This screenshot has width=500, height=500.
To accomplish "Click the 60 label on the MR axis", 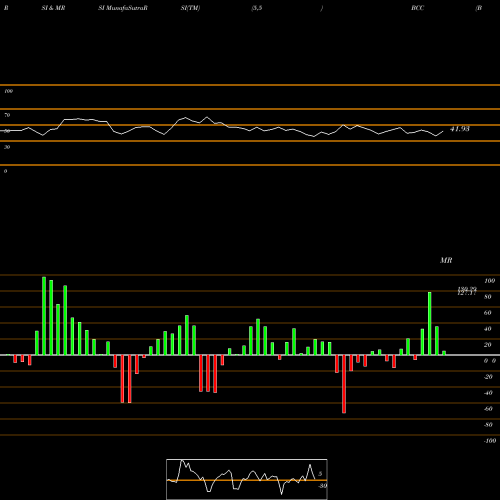I will (x=488, y=313).
